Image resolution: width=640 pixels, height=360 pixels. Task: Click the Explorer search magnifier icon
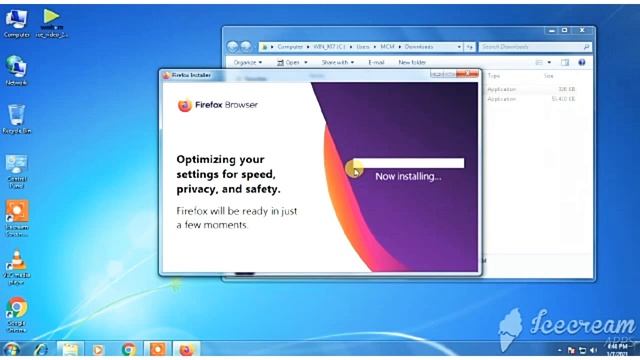586,47
